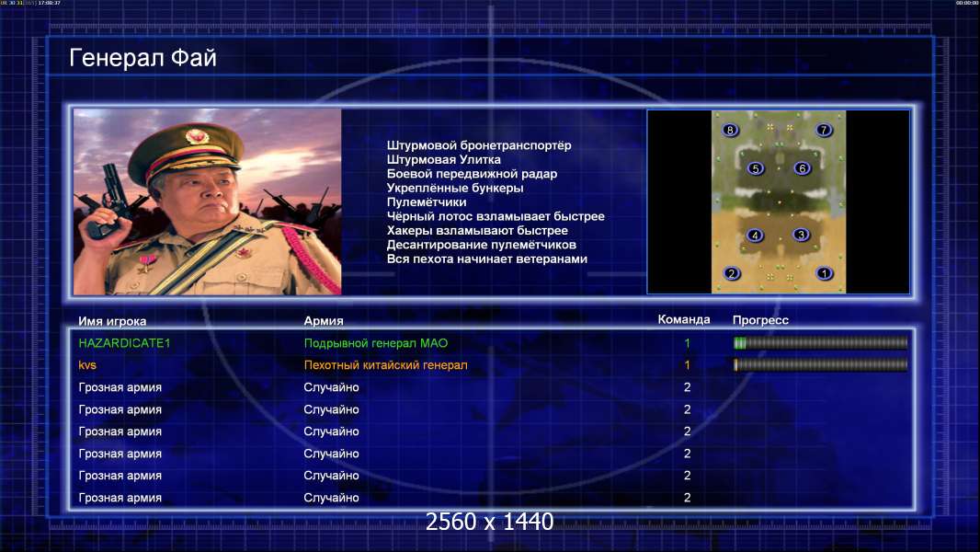This screenshot has height=552, width=980.
Task: Select start position 5 on the map
Action: pos(756,168)
